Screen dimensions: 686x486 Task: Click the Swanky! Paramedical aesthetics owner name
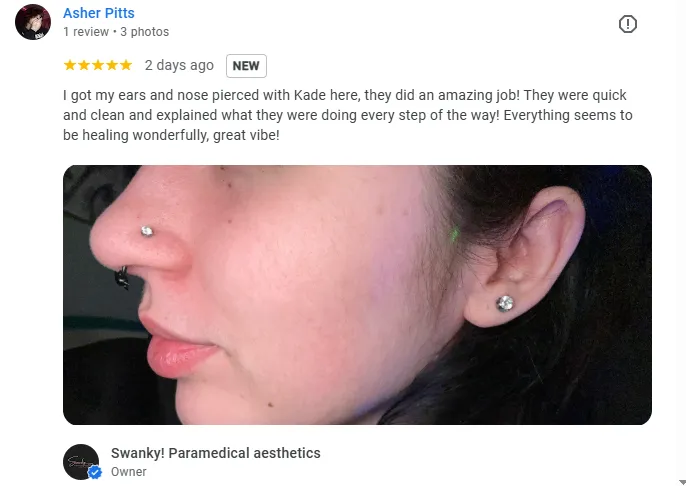tap(216, 453)
